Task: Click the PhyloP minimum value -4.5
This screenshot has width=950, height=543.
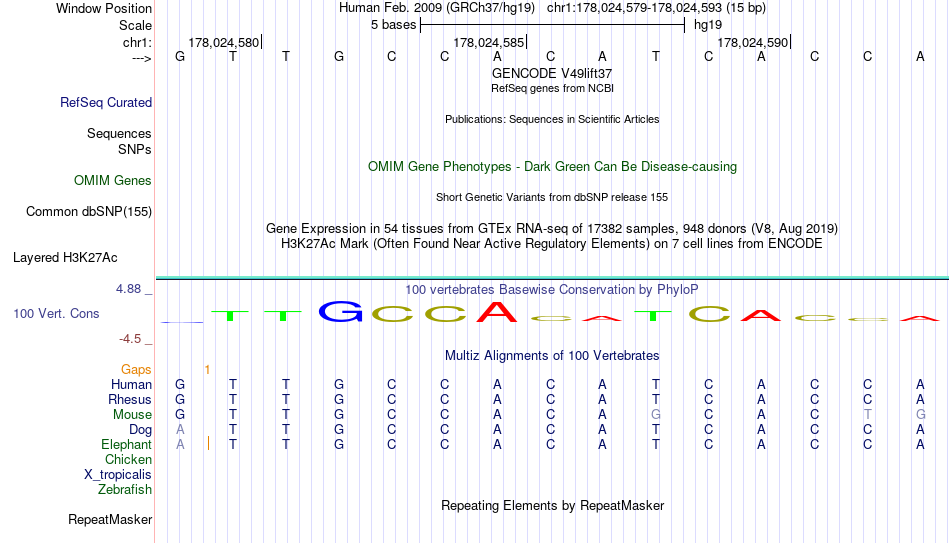Action: click(130, 339)
